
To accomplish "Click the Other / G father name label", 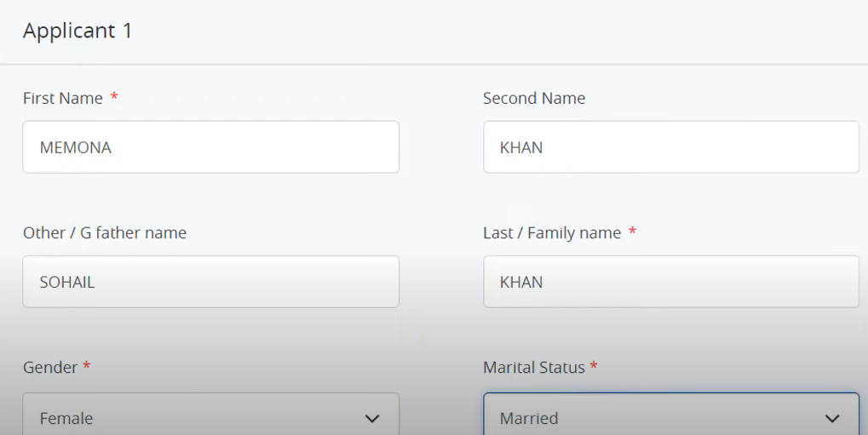I will [x=105, y=233].
